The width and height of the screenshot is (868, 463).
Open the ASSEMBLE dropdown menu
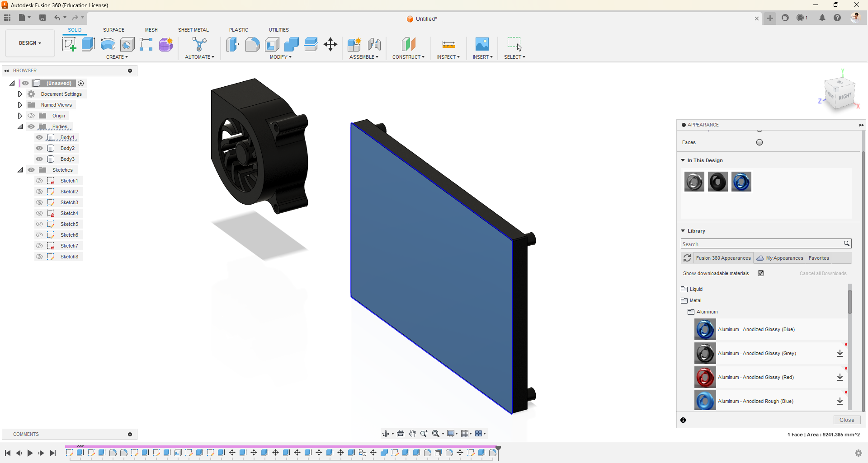point(364,57)
